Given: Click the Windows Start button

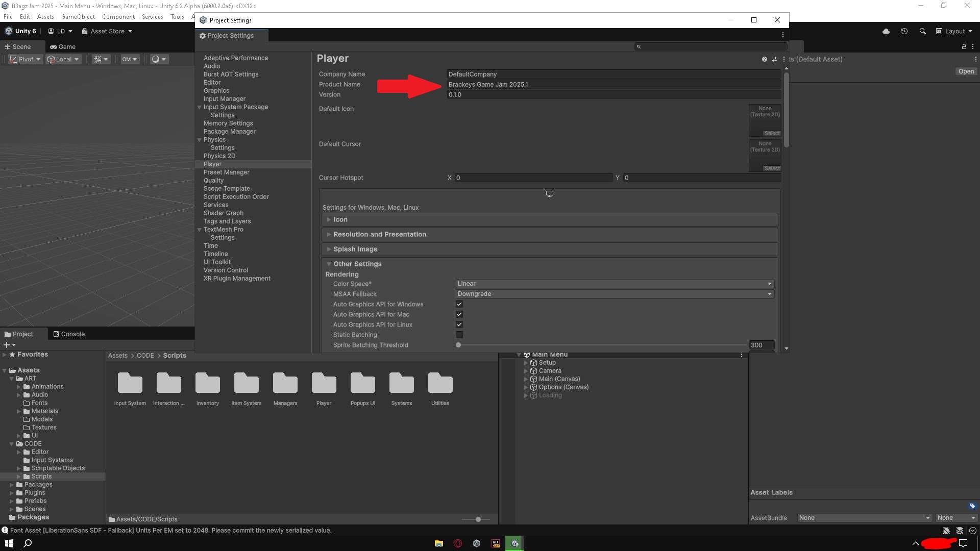Looking at the screenshot, I should (9, 543).
